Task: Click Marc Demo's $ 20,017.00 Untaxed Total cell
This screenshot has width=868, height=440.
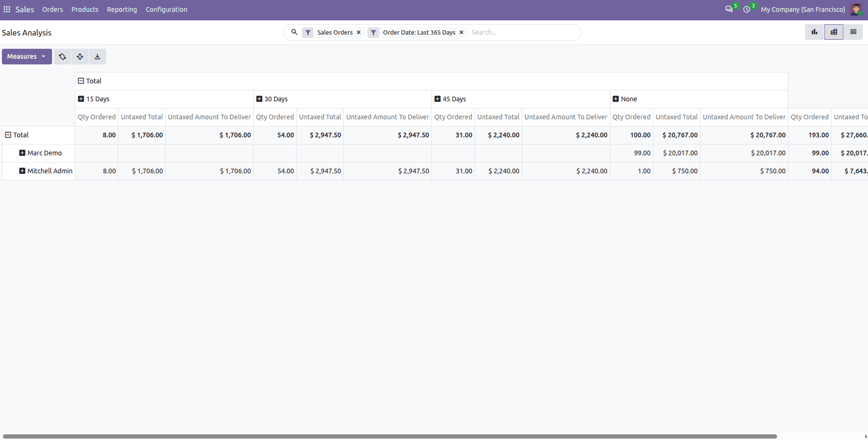Action: [677, 153]
